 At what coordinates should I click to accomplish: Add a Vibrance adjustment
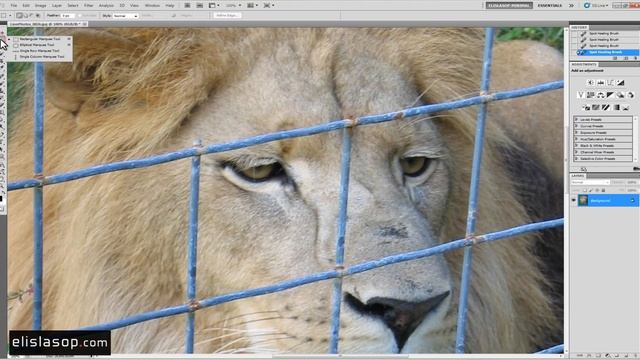click(x=581, y=95)
